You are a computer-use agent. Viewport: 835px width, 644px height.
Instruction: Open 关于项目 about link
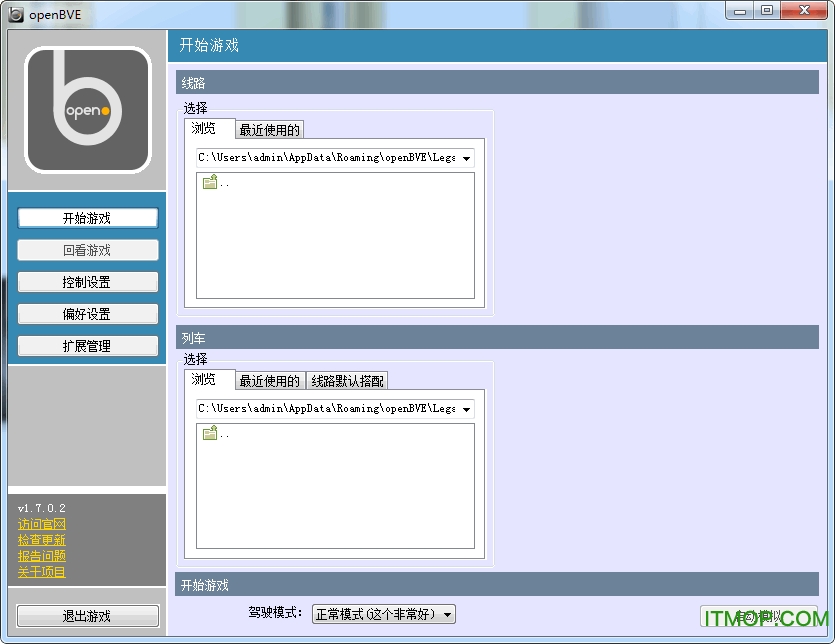(x=42, y=572)
